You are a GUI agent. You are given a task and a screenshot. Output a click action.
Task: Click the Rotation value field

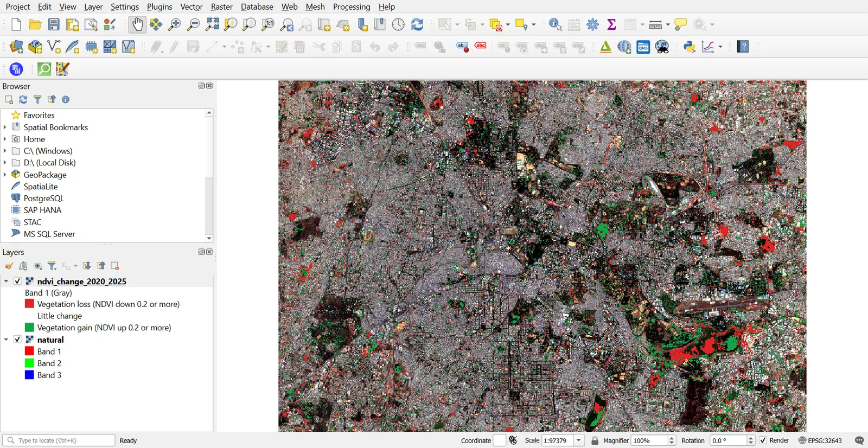728,440
